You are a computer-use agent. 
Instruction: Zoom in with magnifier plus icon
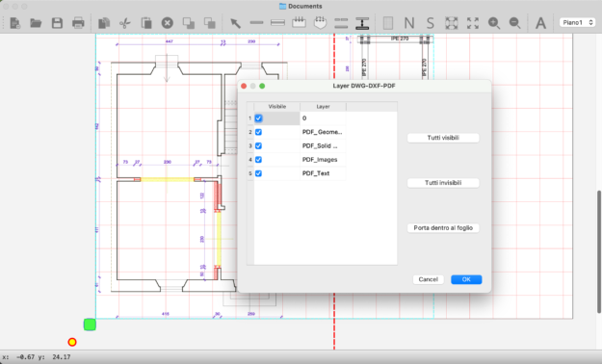click(494, 23)
